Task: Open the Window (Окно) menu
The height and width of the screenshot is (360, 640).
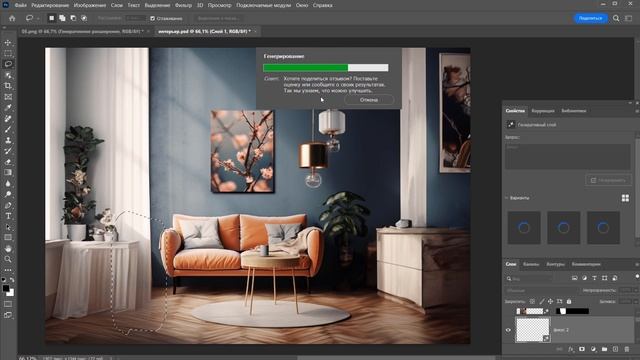Action: click(x=302, y=5)
